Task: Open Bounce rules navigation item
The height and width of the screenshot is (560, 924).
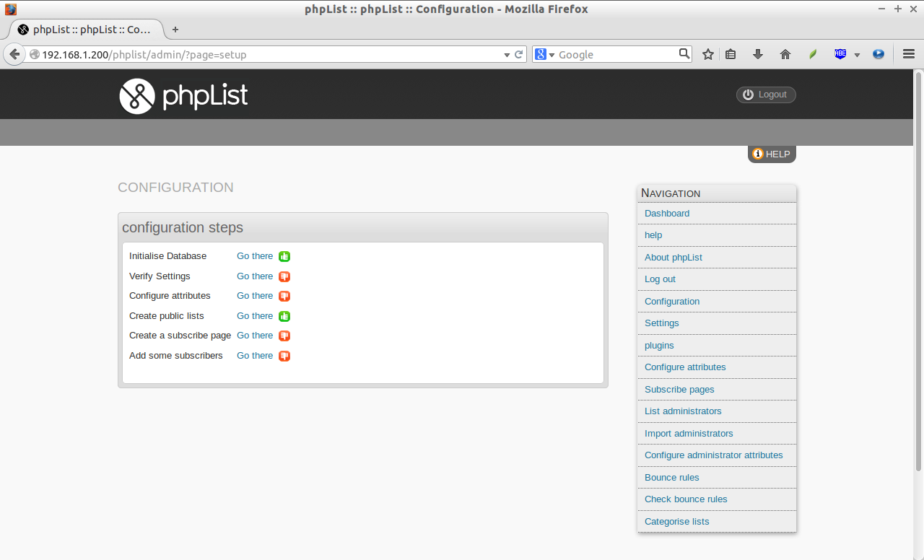Action: (672, 478)
